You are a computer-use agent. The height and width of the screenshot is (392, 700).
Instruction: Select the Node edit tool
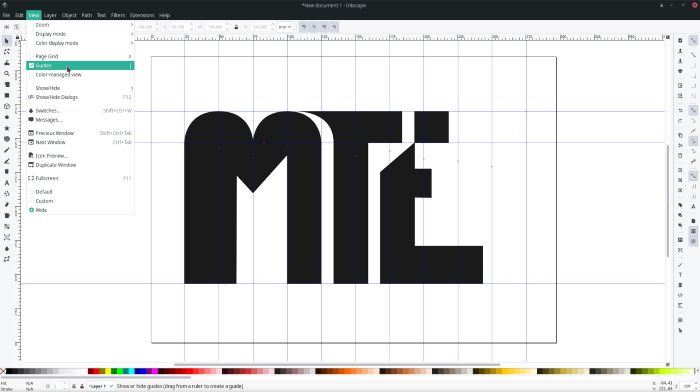click(x=7, y=52)
